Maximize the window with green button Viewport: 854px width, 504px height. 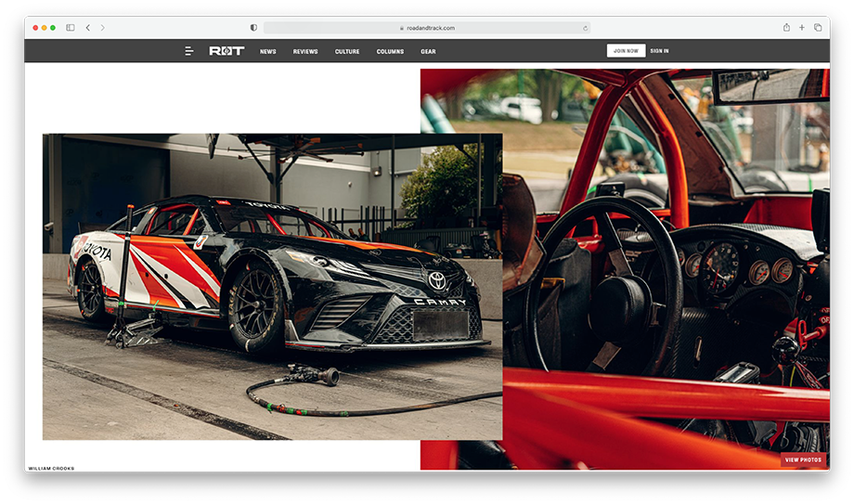pyautogui.click(x=53, y=28)
